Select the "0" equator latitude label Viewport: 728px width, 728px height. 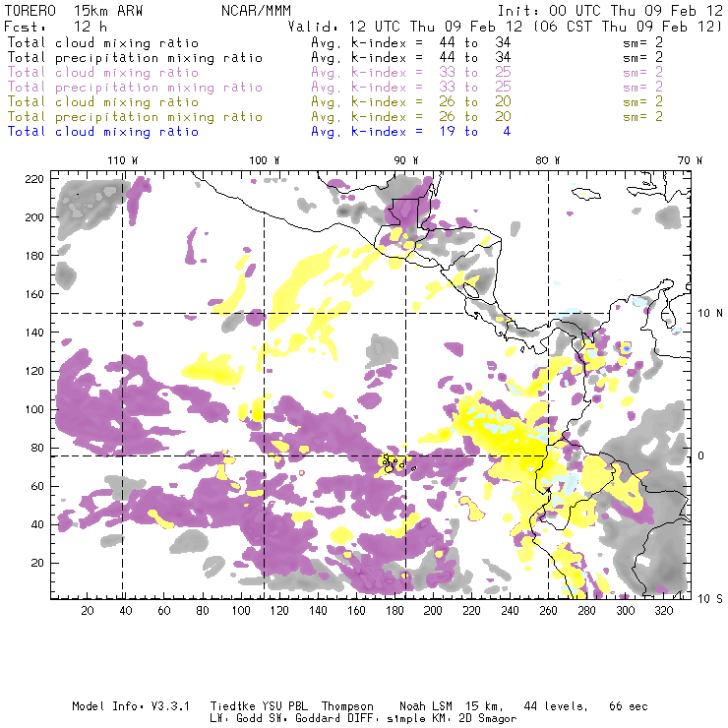click(x=701, y=455)
